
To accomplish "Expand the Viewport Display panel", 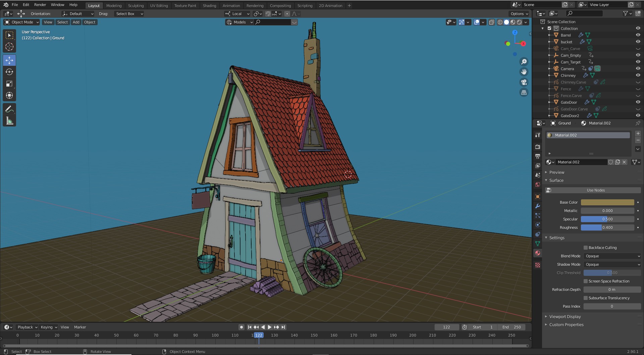I will click(565, 316).
